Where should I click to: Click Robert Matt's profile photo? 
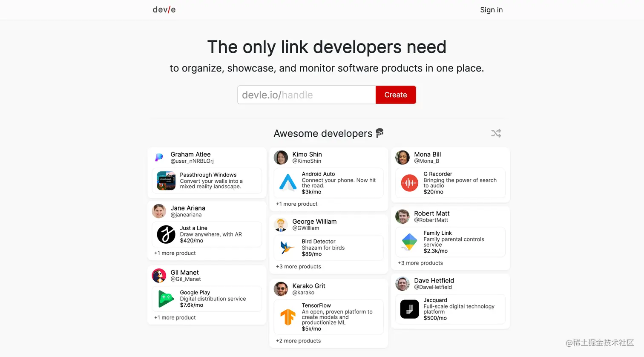402,216
